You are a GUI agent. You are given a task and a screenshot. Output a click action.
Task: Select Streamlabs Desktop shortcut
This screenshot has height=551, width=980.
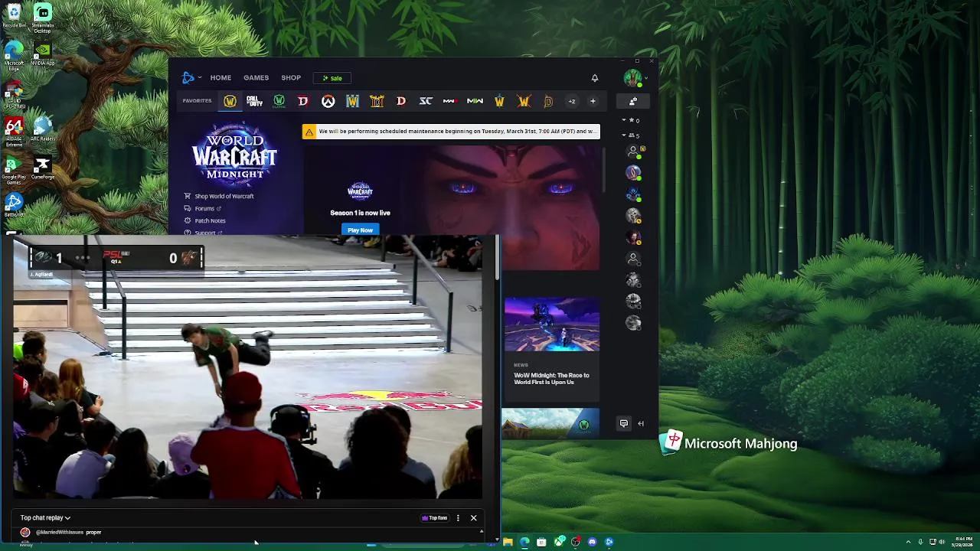[x=43, y=18]
